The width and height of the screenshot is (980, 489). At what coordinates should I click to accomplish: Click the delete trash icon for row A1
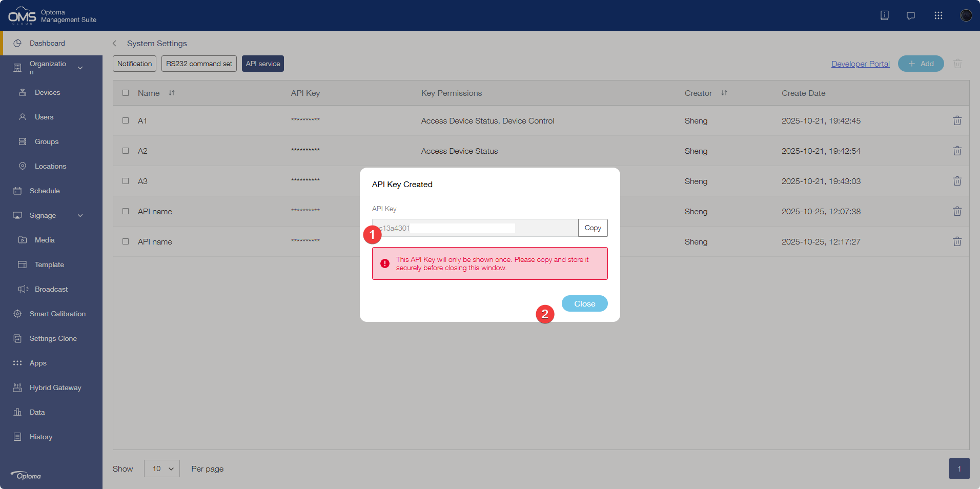coord(957,120)
